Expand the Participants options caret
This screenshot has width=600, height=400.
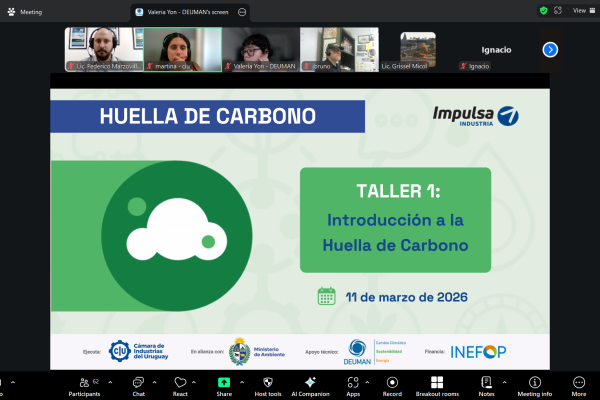pyautogui.click(x=110, y=382)
